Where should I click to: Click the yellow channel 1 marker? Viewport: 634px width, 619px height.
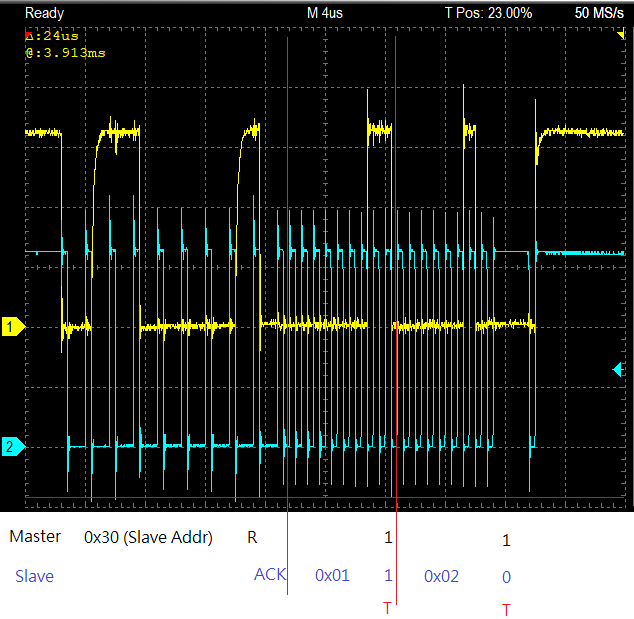coord(13,327)
